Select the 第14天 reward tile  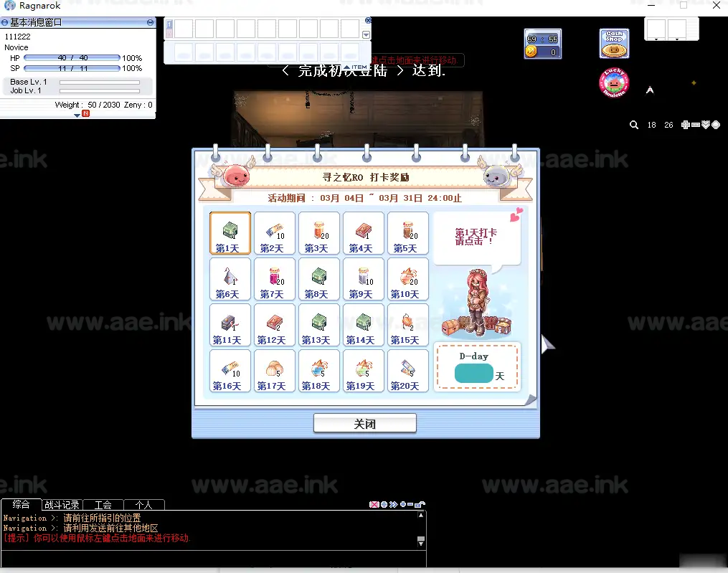364,325
